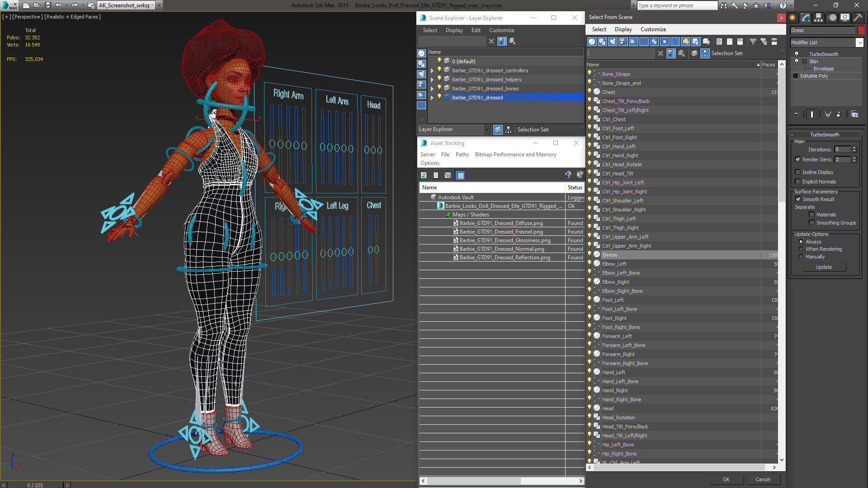
Task: Open Display menu in Scene Explorer
Action: tap(454, 30)
